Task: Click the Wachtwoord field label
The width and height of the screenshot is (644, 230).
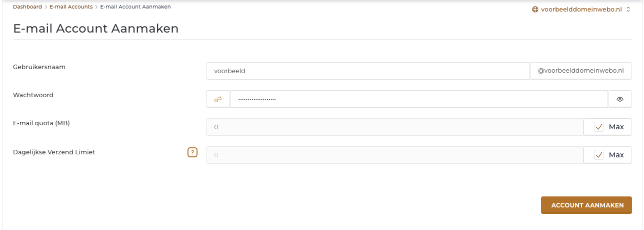Action: point(33,95)
